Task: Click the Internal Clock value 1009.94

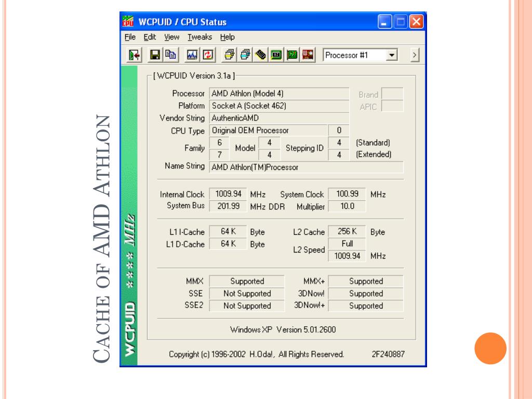Action: coord(228,194)
